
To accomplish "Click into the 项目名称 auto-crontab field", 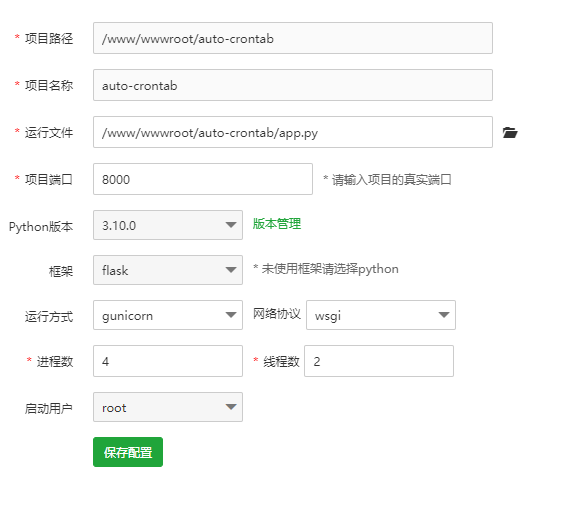I will coord(293,85).
